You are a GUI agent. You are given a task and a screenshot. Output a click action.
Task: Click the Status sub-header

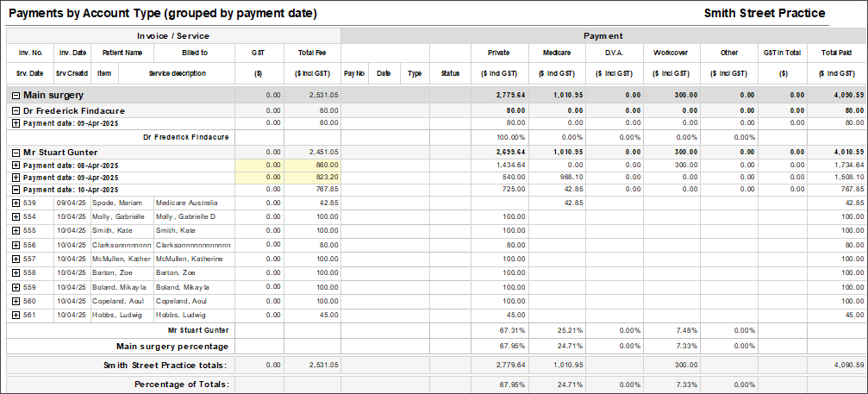pos(450,73)
